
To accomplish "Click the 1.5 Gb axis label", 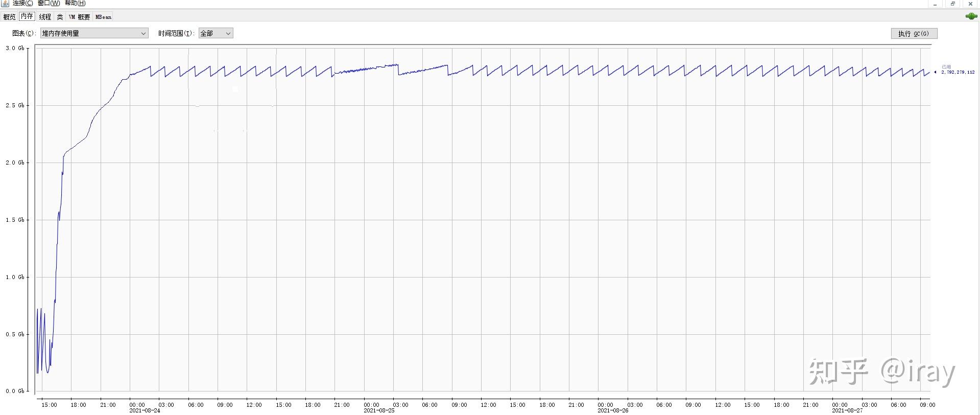I will point(15,220).
